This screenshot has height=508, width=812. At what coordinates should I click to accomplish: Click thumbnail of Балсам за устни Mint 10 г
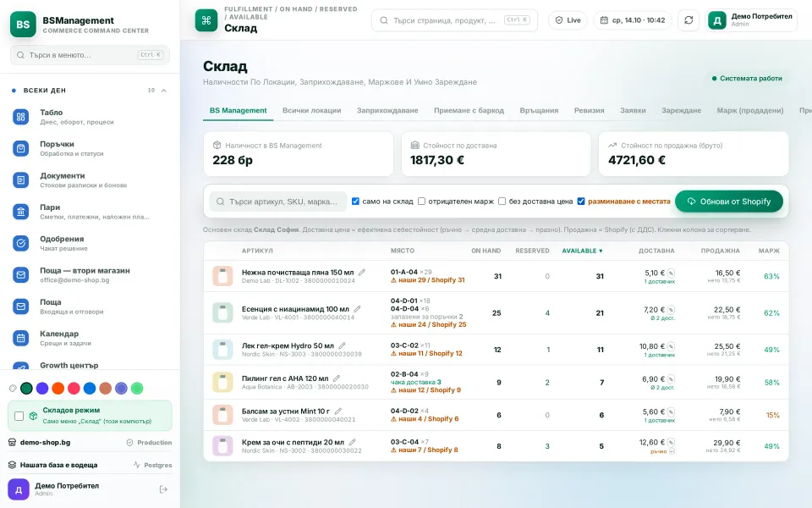click(x=222, y=415)
